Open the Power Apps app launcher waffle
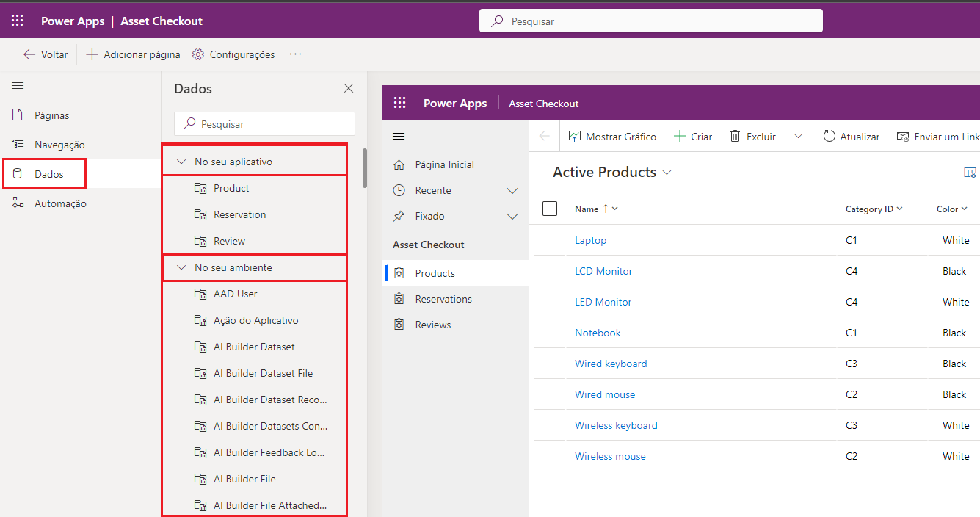Screen dimensions: 980x517 coord(17,21)
